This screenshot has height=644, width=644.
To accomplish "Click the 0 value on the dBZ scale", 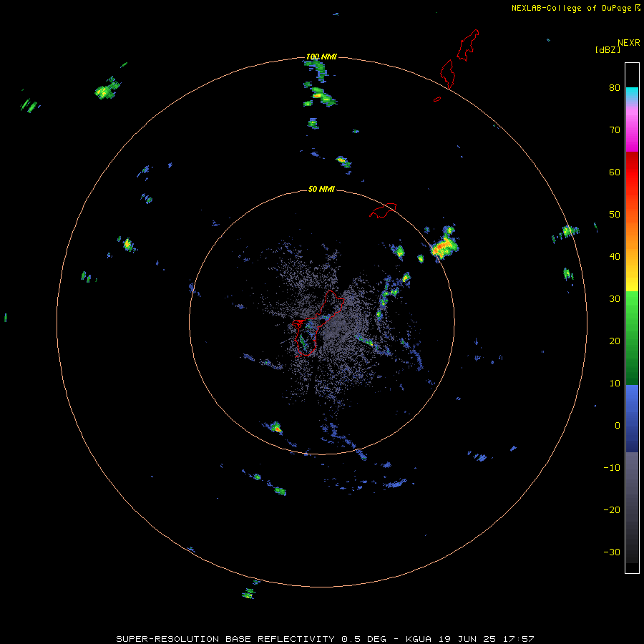I will [x=618, y=426].
